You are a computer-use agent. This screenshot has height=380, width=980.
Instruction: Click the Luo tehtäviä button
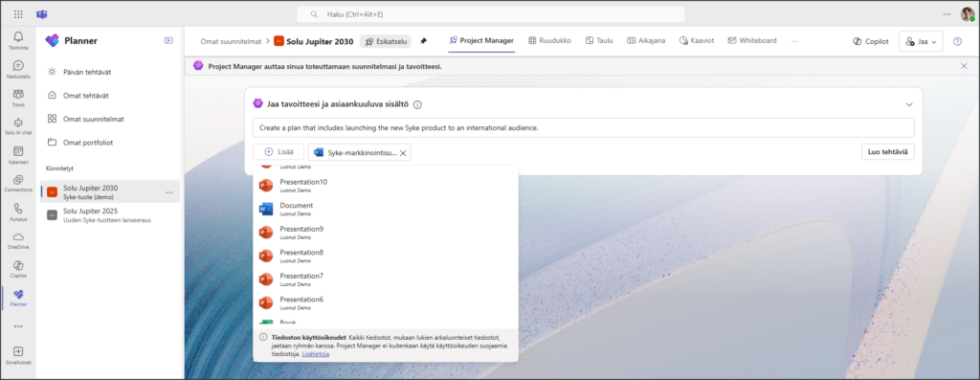pyautogui.click(x=887, y=152)
